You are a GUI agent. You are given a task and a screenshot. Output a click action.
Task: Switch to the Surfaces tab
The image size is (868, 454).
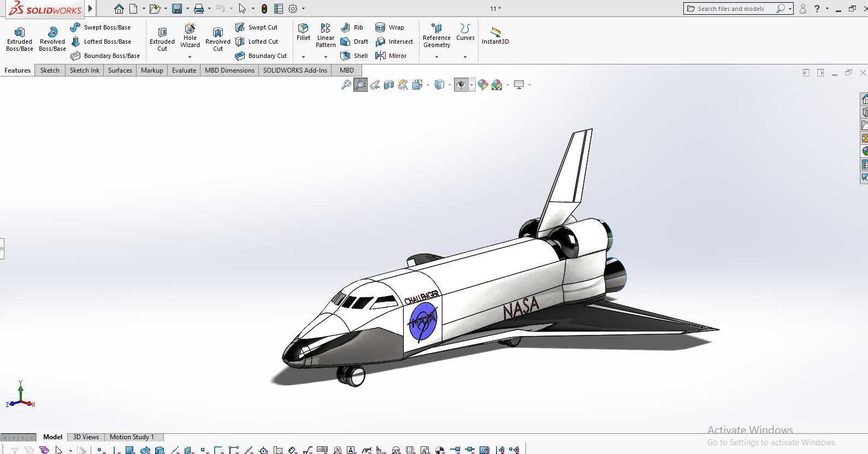pyautogui.click(x=120, y=70)
